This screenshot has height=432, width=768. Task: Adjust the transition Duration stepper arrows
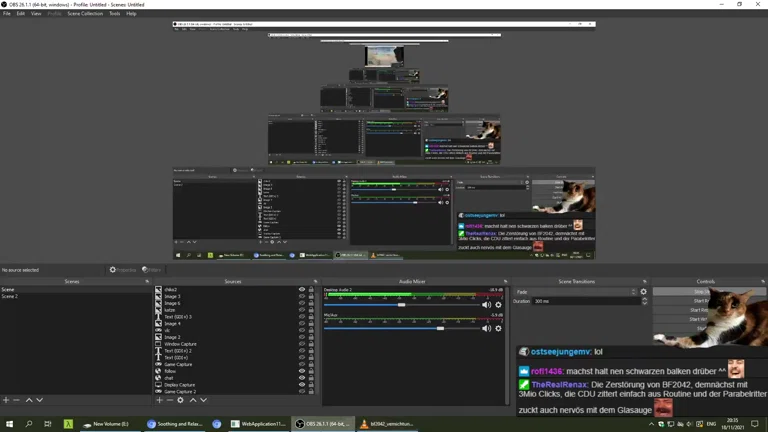click(x=644, y=301)
